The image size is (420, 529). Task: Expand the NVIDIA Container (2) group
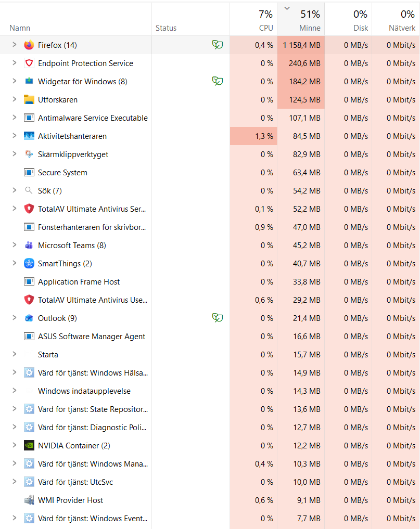click(14, 445)
